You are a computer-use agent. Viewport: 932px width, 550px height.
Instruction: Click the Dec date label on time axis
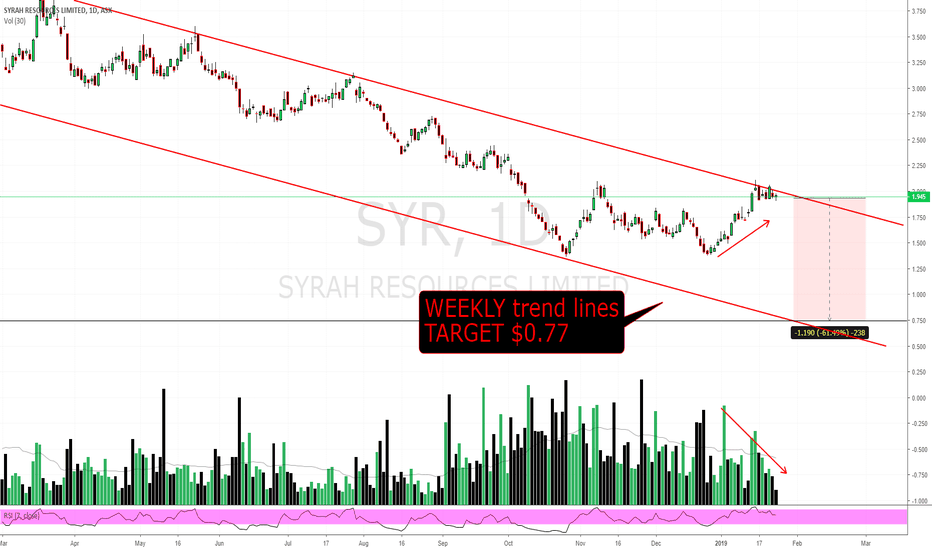point(656,543)
